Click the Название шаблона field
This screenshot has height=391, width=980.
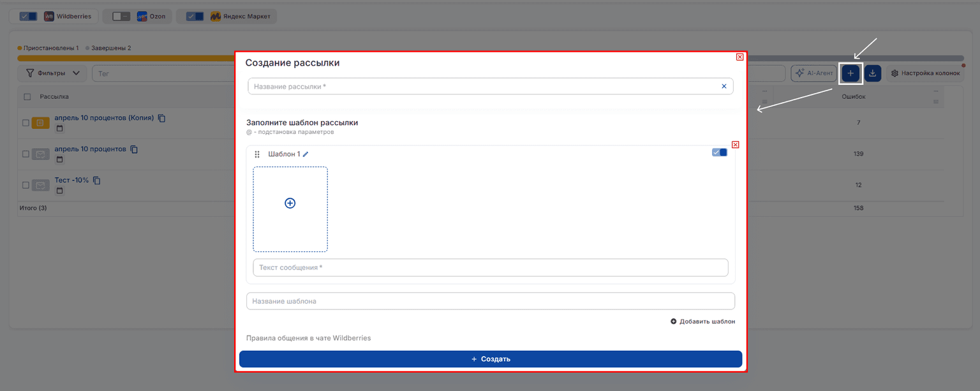point(490,301)
